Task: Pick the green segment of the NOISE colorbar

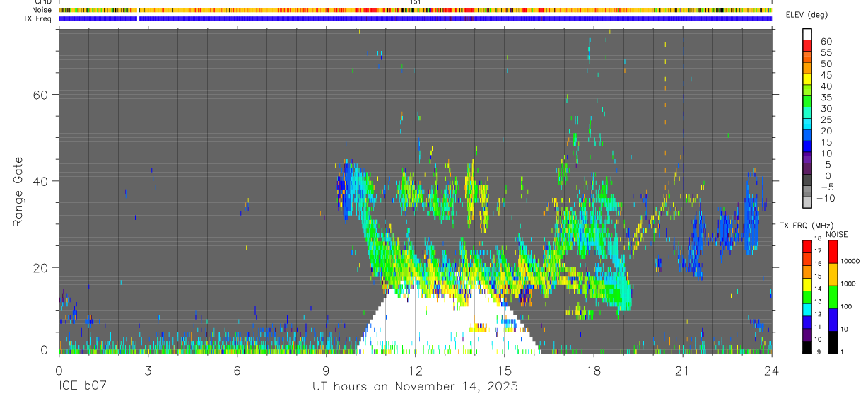Action: [833, 297]
